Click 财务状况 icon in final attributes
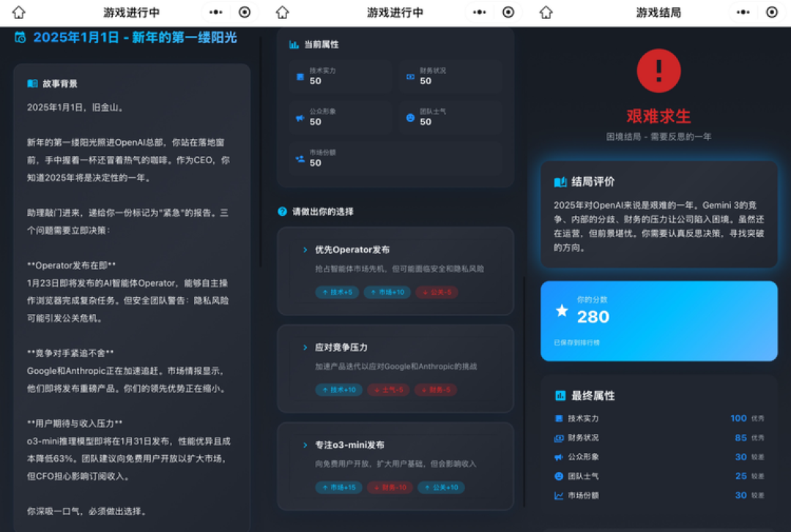The image size is (791, 532). click(x=558, y=438)
